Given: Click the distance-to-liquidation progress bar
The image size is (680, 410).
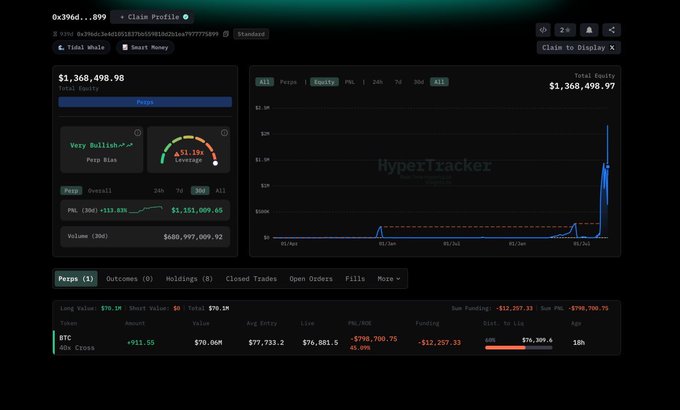Looking at the screenshot, I should point(519,348).
